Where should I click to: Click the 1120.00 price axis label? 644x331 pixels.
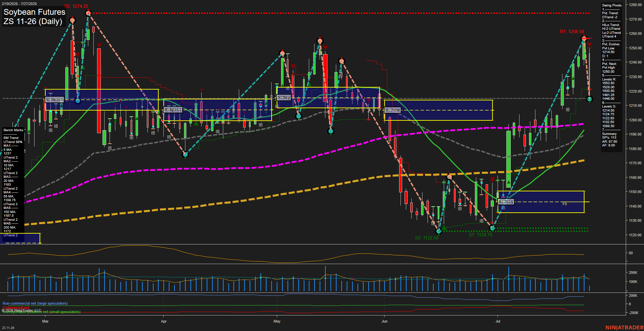[x=635, y=235]
